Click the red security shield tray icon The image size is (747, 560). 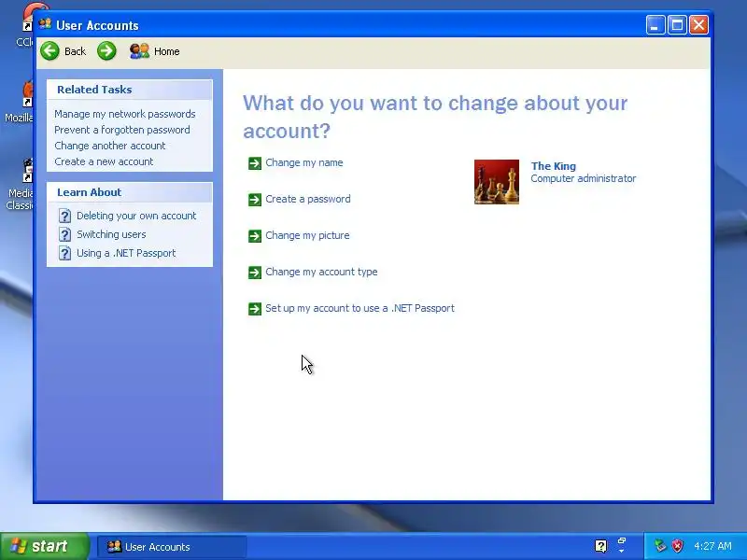point(678,546)
